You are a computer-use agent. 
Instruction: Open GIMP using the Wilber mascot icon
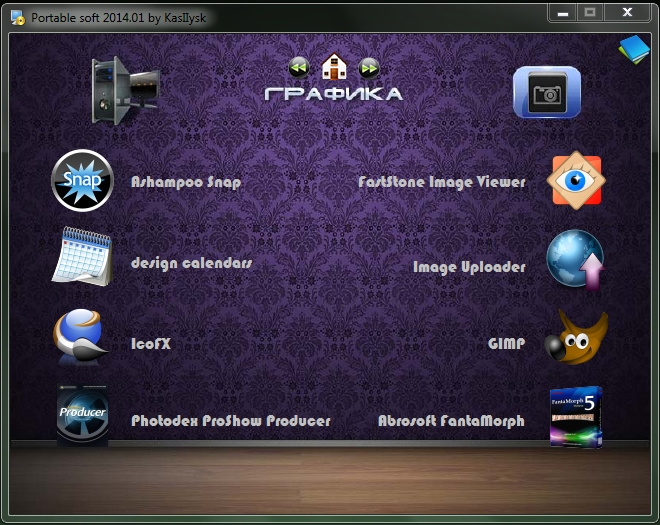point(576,338)
